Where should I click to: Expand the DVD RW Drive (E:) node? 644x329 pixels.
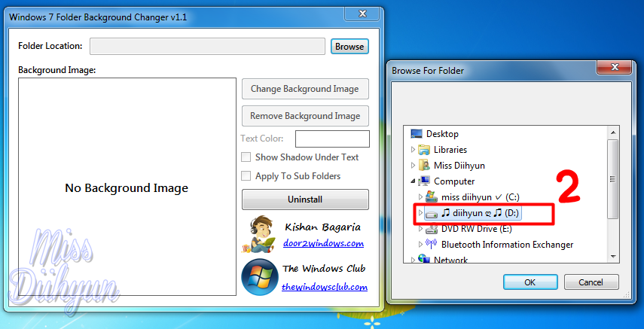click(420, 229)
